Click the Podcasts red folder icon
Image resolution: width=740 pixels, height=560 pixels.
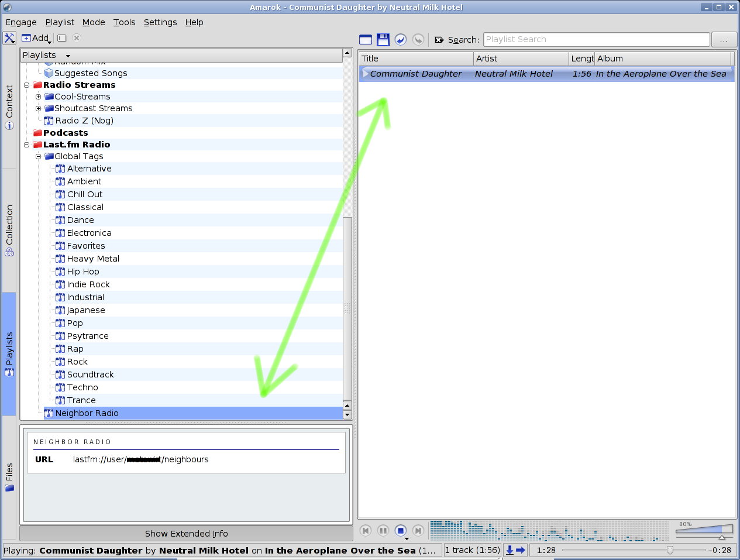37,133
